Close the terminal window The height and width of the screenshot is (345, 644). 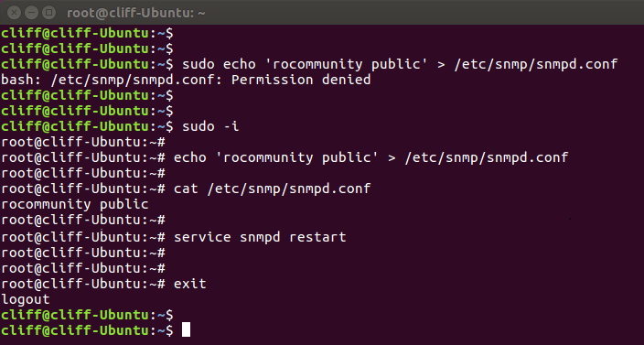14,13
